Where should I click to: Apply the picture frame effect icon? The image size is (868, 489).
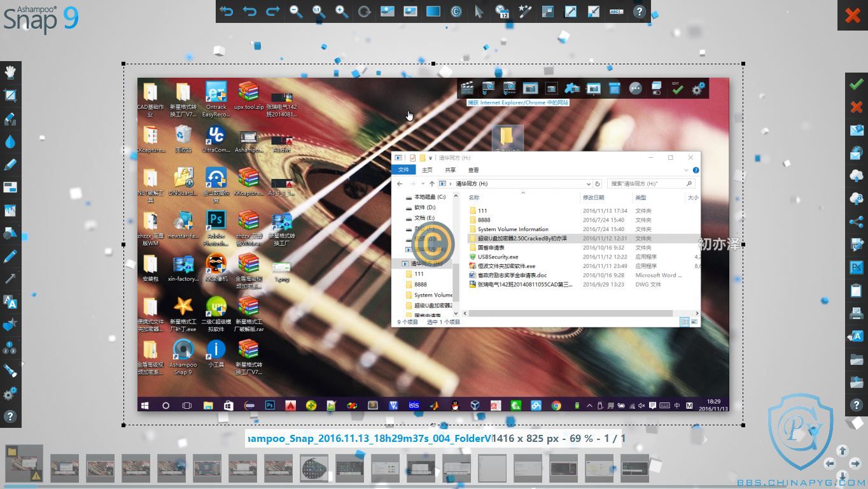(x=410, y=11)
